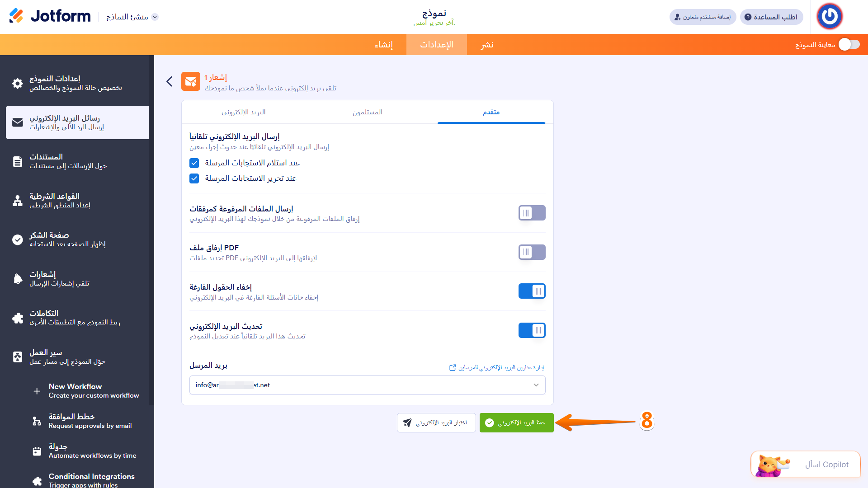The height and width of the screenshot is (488, 868).
Task: Open the البريد الإلكتروني tab
Action: 243,112
